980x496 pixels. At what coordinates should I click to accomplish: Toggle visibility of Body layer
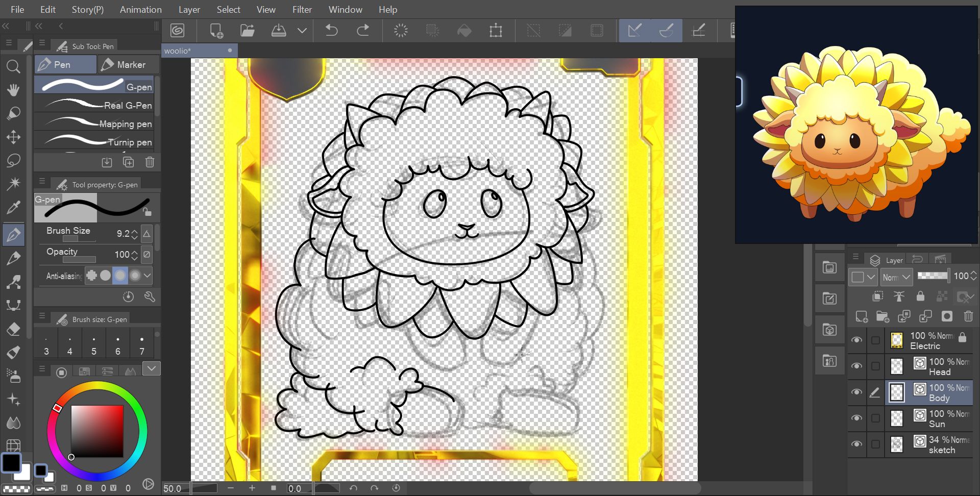[857, 392]
